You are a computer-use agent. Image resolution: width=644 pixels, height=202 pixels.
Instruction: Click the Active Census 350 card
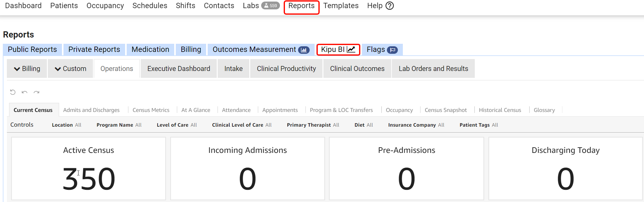point(89,169)
